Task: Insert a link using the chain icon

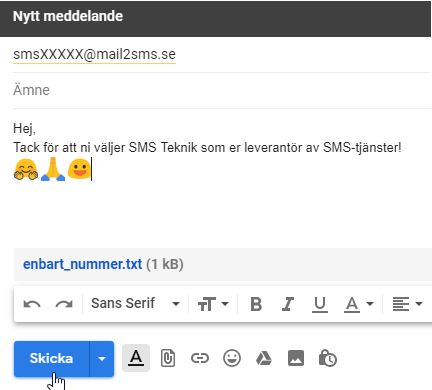Action: coord(200,358)
